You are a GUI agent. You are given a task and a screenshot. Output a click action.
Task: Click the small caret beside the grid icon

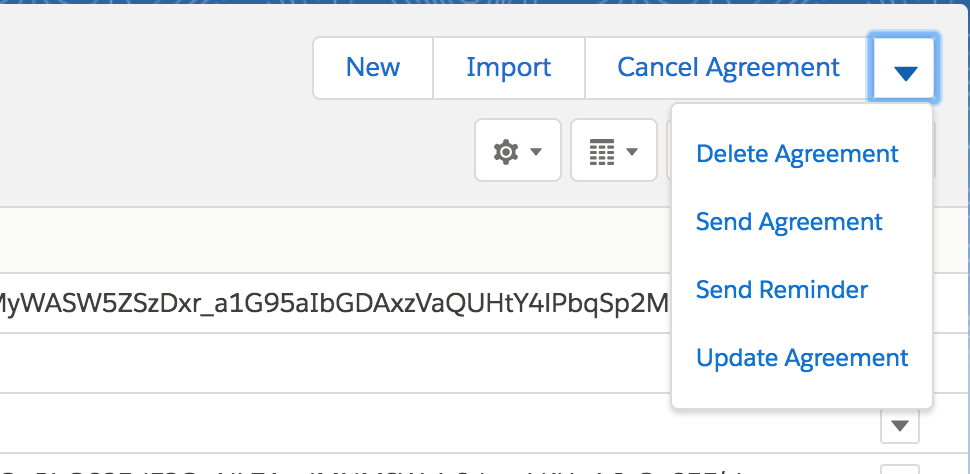click(x=632, y=152)
